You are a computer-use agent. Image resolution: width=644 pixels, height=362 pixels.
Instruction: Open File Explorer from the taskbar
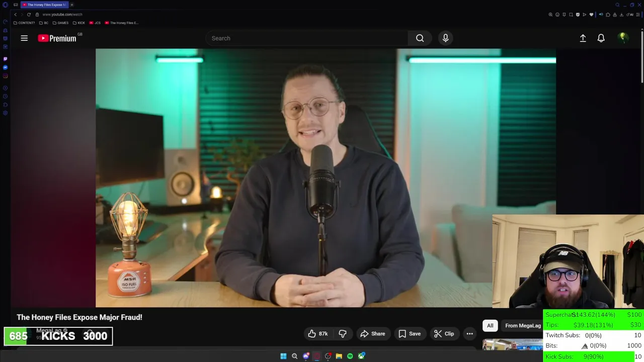pos(339,356)
